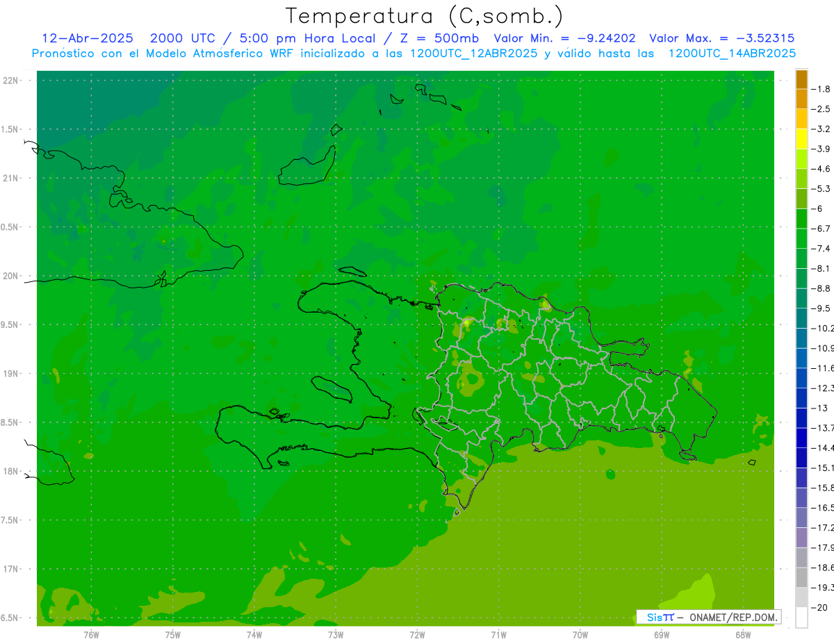Click the "20N" latitude label
This screenshot has height=644, width=834.
click(11, 276)
